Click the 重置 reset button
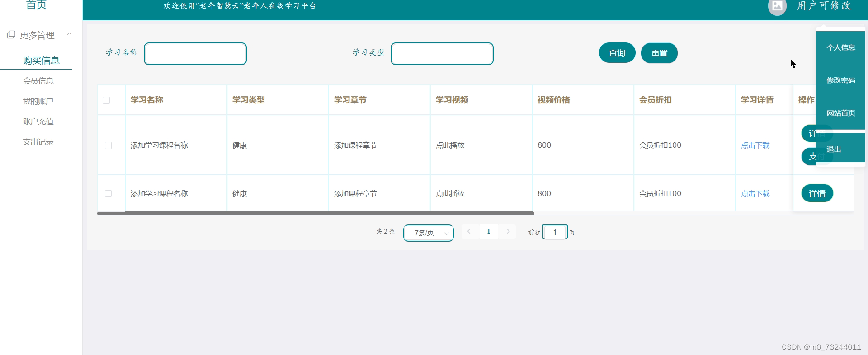The image size is (868, 355). click(659, 53)
